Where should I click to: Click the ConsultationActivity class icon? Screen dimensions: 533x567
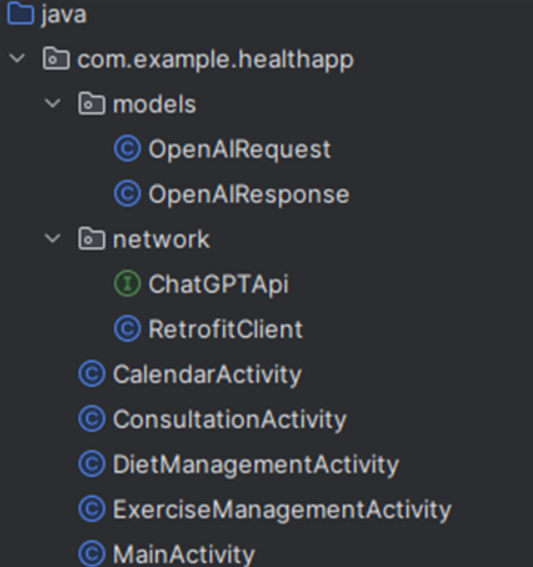tap(92, 419)
